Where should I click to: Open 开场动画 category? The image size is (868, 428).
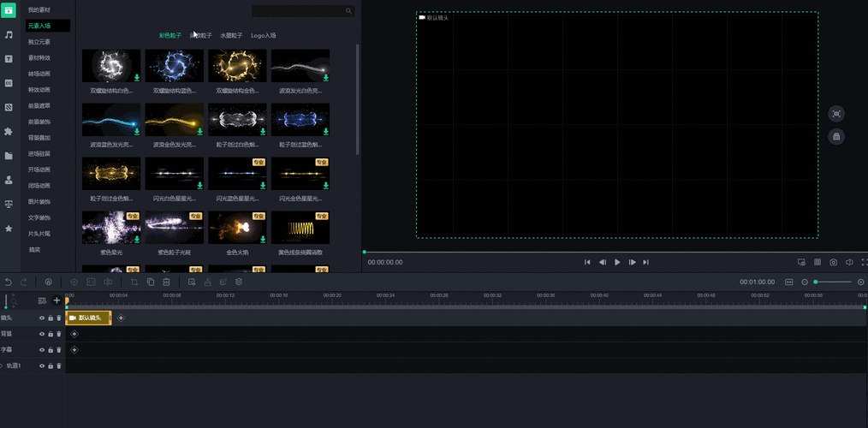39,169
